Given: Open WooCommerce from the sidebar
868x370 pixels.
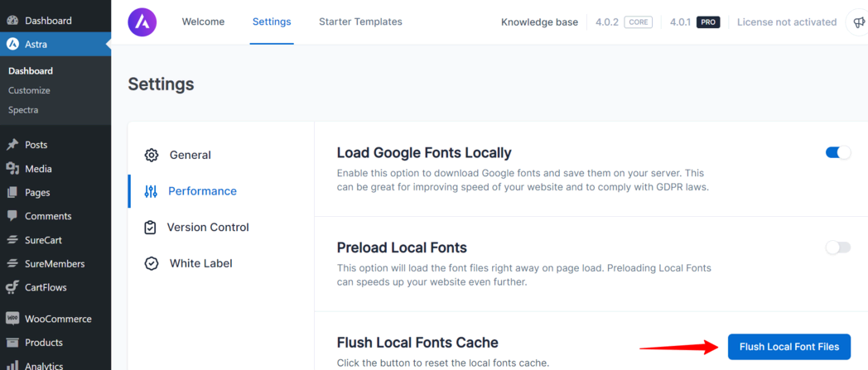Looking at the screenshot, I should (x=57, y=319).
